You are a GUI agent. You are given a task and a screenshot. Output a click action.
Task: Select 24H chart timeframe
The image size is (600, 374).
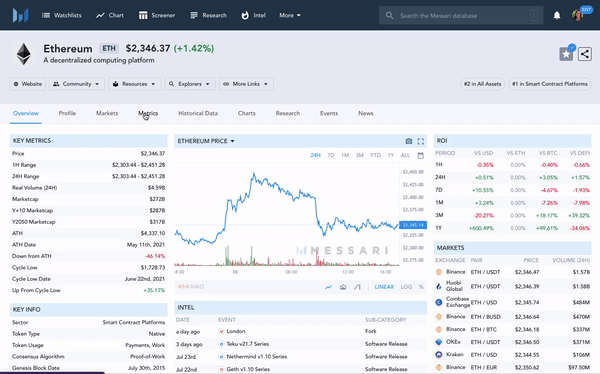(315, 155)
